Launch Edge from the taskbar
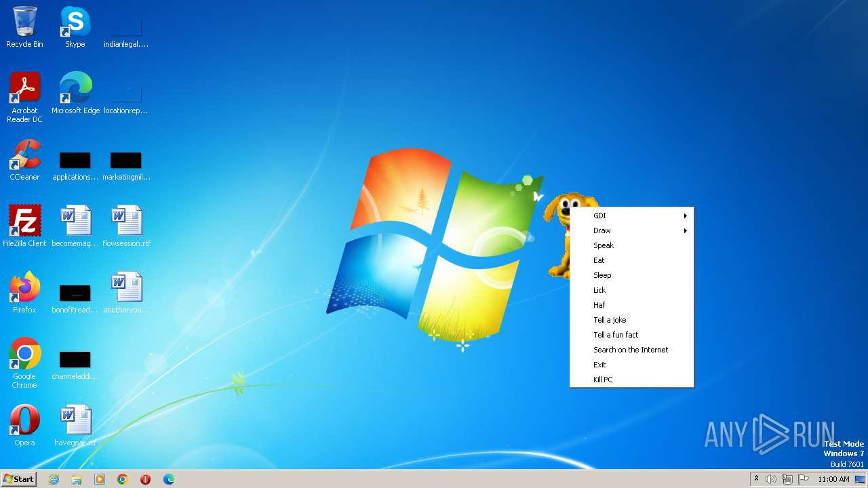The height and width of the screenshot is (488, 868). coord(168,479)
